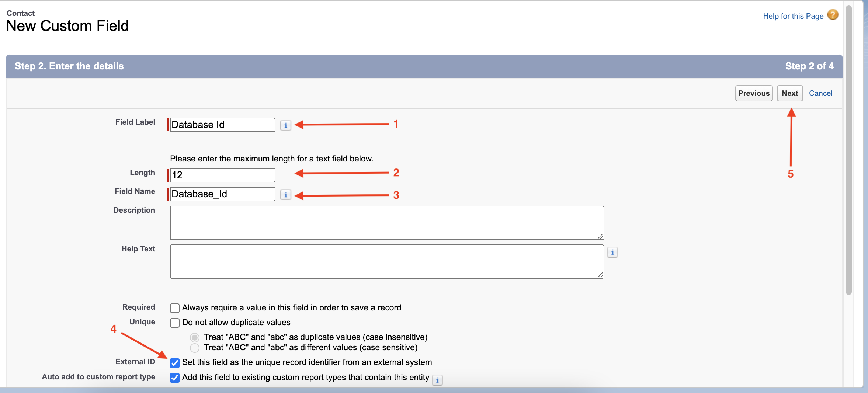
Task: Click the info icon beside Help Text box
Action: tap(612, 253)
